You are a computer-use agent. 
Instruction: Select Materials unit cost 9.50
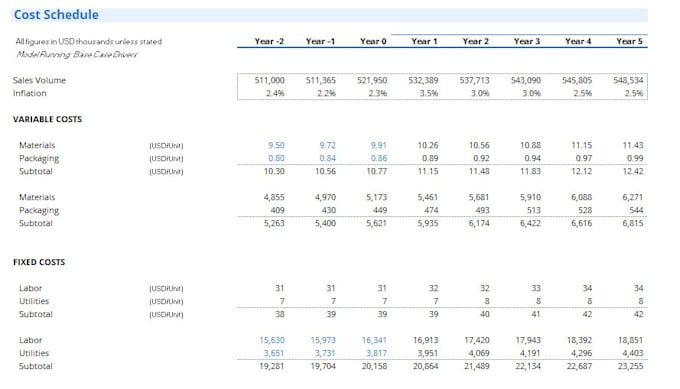tap(276, 145)
